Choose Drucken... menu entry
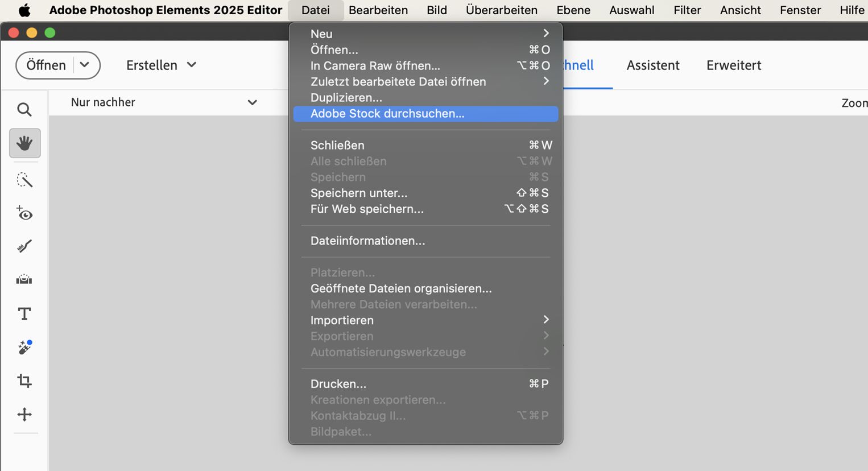The height and width of the screenshot is (471, 868). (x=425, y=384)
